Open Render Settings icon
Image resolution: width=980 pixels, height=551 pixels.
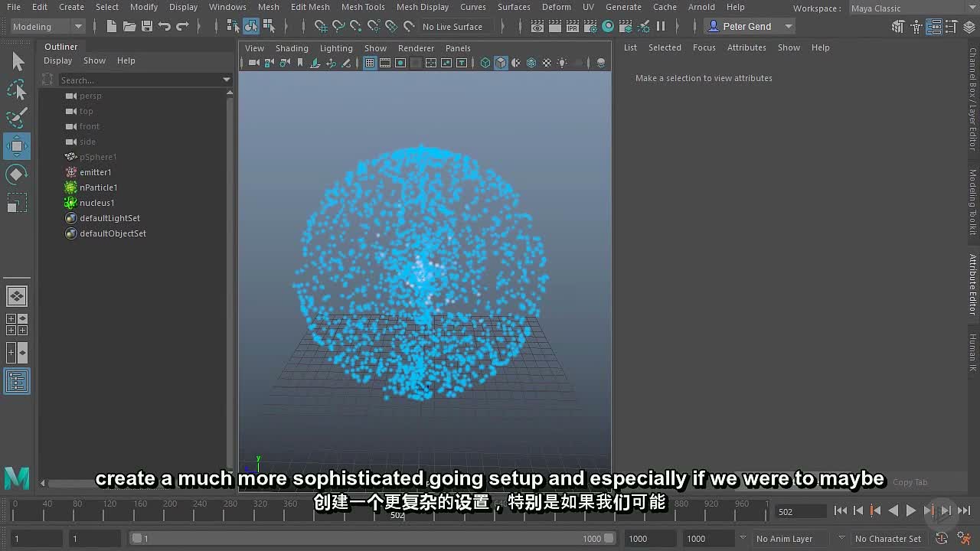(590, 26)
